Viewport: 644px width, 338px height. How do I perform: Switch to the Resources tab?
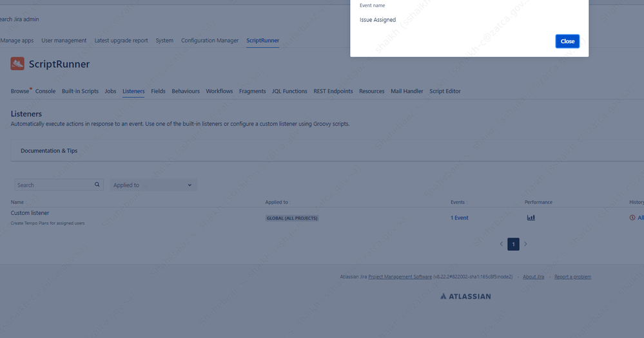point(372,91)
